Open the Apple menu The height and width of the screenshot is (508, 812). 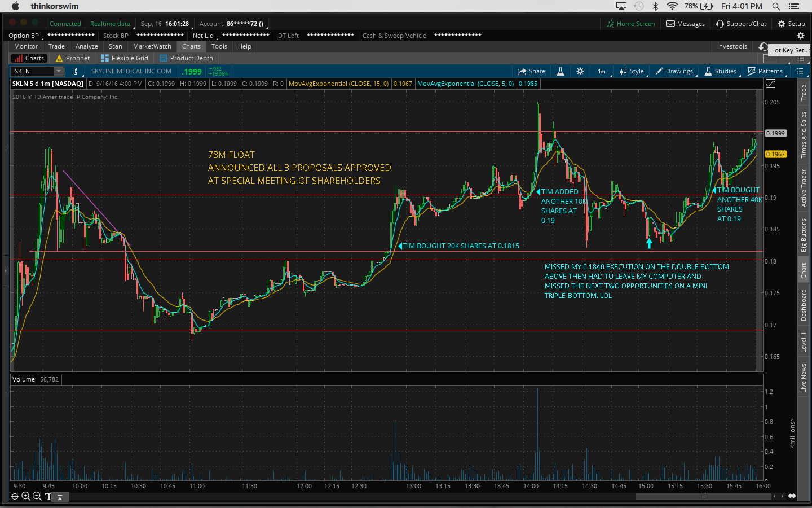[15, 6]
